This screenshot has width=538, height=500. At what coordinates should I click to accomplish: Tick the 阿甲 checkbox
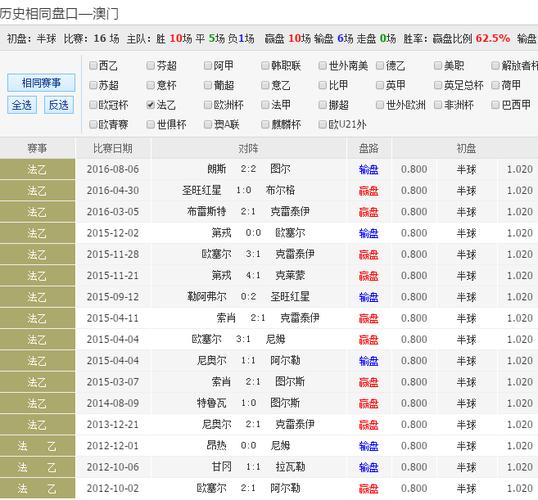(x=208, y=65)
